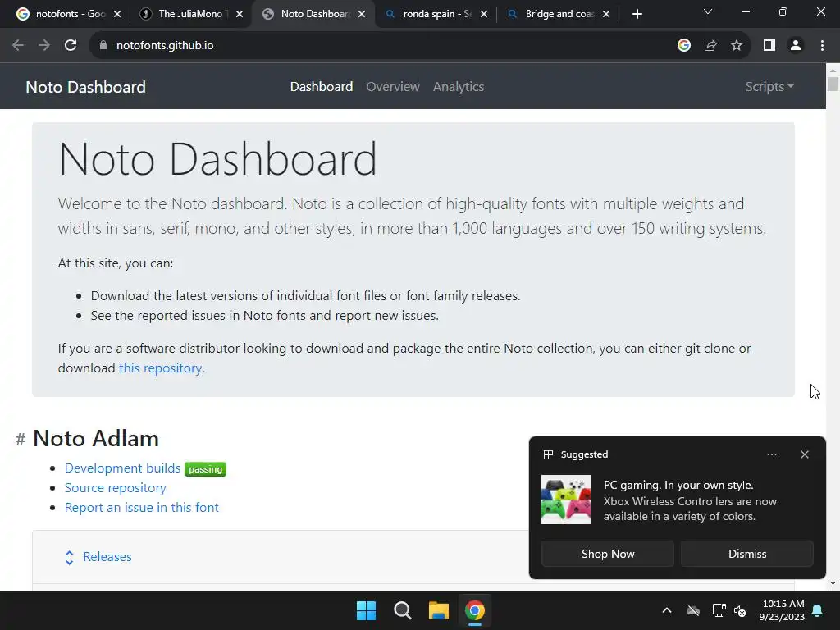Open Report an issue in this font
Image resolution: width=840 pixels, height=630 pixels.
[x=141, y=507]
